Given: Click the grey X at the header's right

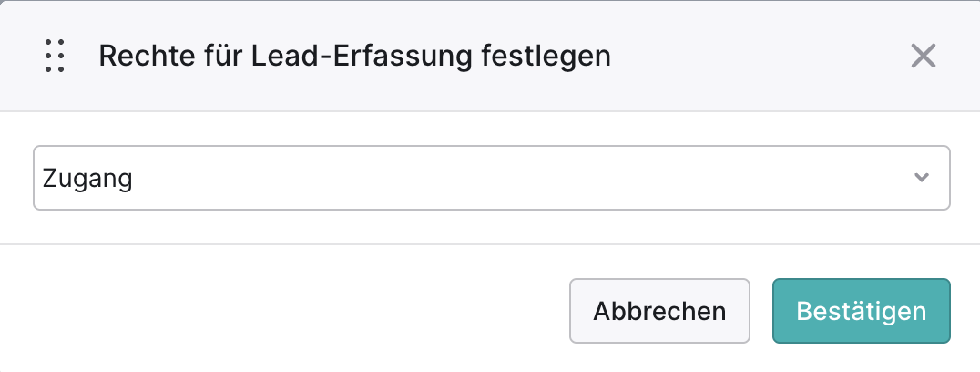Looking at the screenshot, I should click(x=924, y=56).
